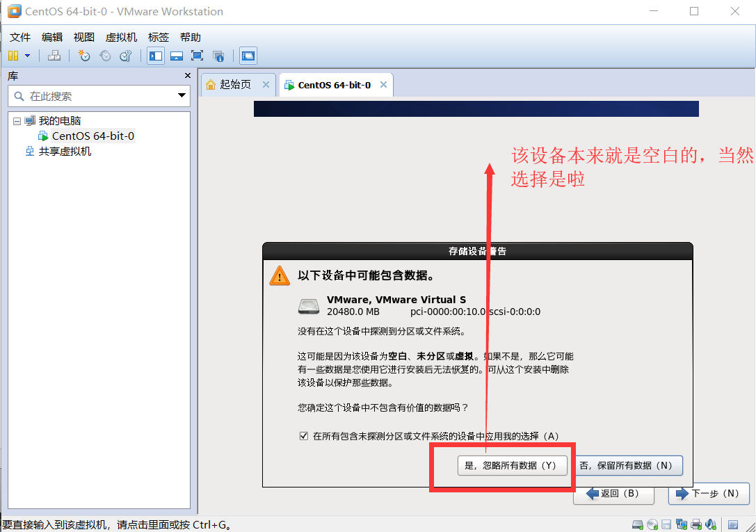Click the send Ctrl+Alt+Del toolbar icon
The width and height of the screenshot is (756, 532).
tap(54, 56)
